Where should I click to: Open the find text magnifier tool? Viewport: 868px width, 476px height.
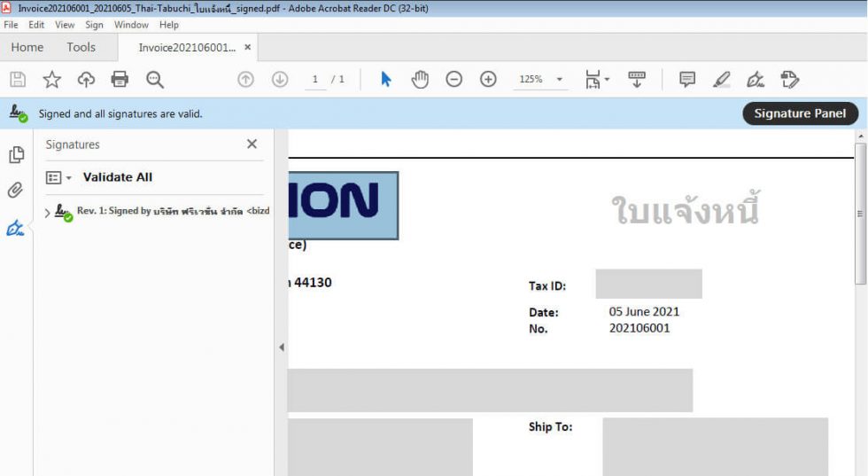coord(155,80)
